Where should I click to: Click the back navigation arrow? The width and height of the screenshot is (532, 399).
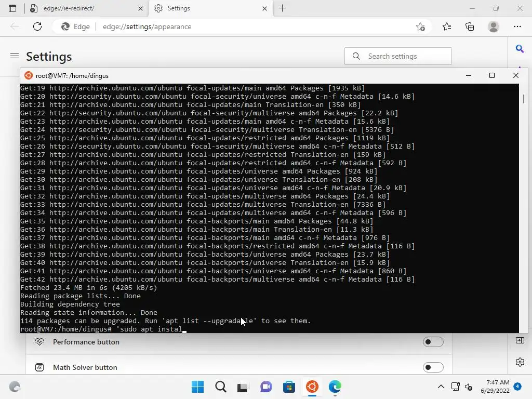click(15, 26)
